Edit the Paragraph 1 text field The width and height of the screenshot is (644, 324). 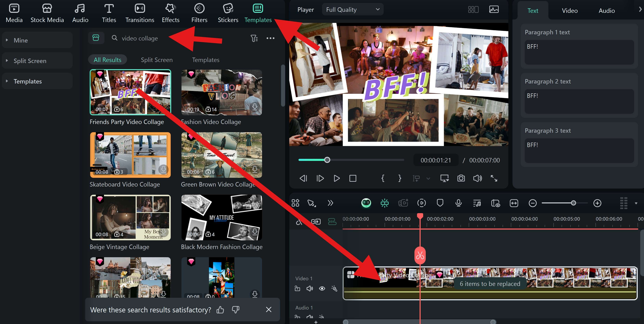pos(579,52)
